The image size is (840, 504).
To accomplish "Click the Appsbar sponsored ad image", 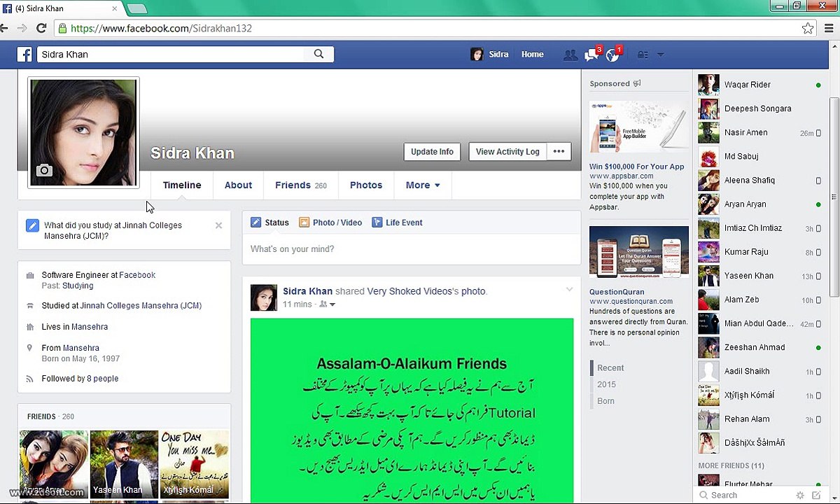I will 638,127.
